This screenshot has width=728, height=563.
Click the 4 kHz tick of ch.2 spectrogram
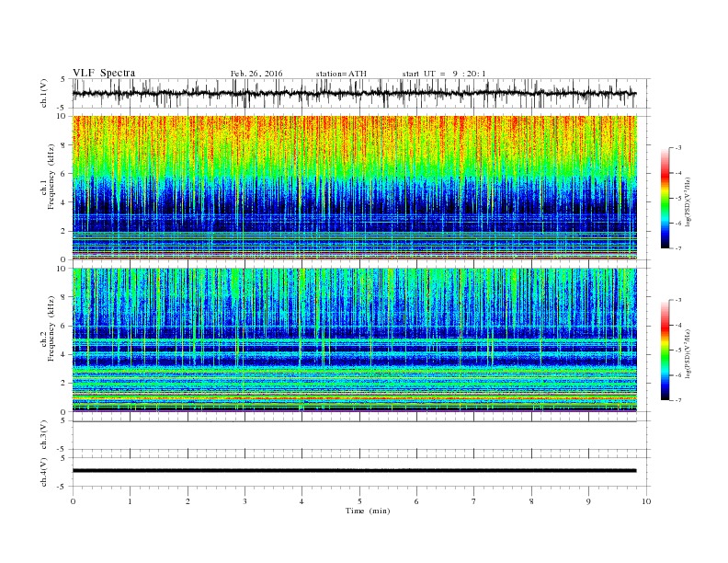(x=63, y=354)
